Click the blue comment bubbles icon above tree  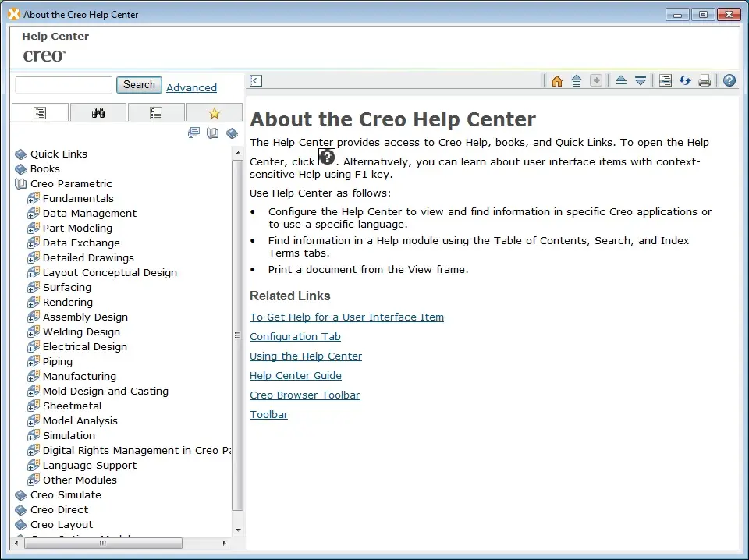tap(193, 133)
